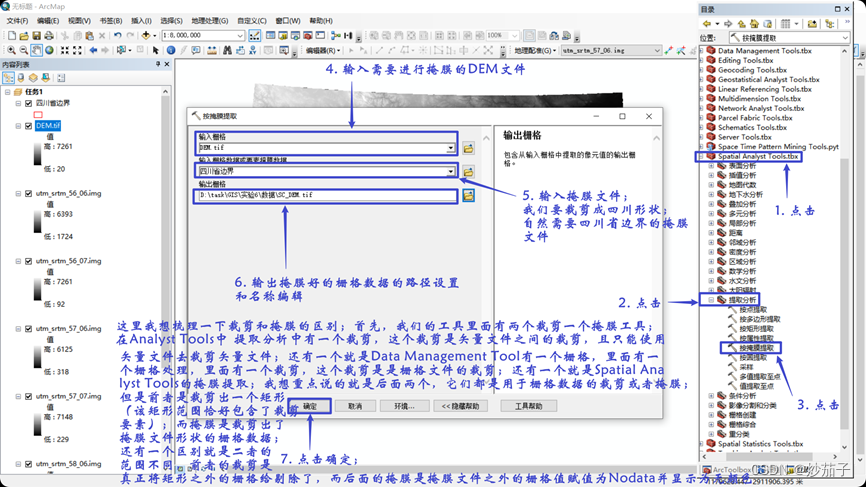Viewport: 866px width, 487px height.
Task: Toggle the DEM.tif layer checkbox
Action: [x=29, y=126]
